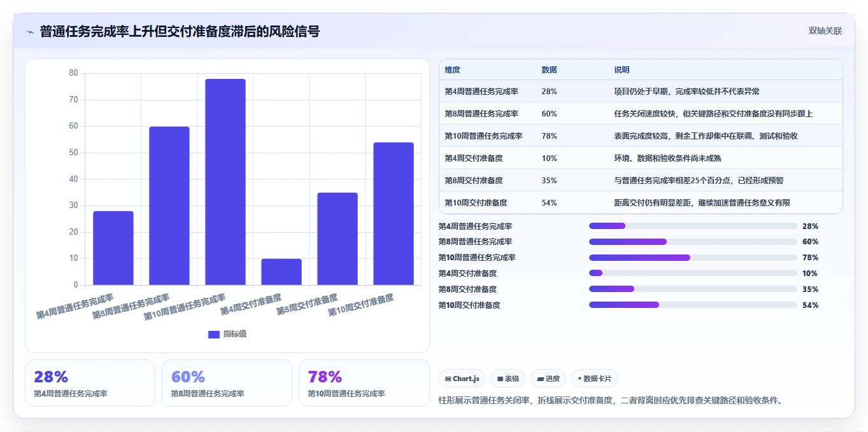Click the 第10周普通任务完成率 progress bar
The height and width of the screenshot is (432, 868).
coord(693,258)
